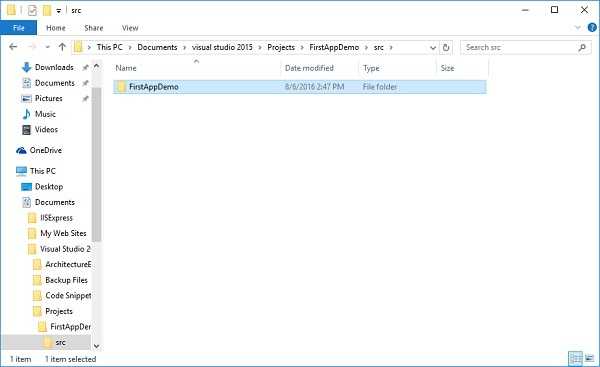Viewport: 600px width, 367px height.
Task: Switch to Large icons view layout
Action: 590,359
